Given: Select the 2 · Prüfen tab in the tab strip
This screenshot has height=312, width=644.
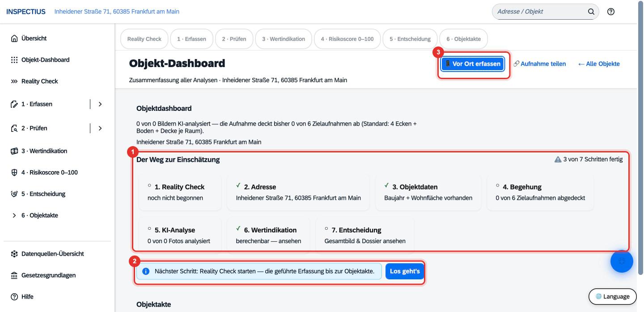Looking at the screenshot, I should pyautogui.click(x=234, y=39).
